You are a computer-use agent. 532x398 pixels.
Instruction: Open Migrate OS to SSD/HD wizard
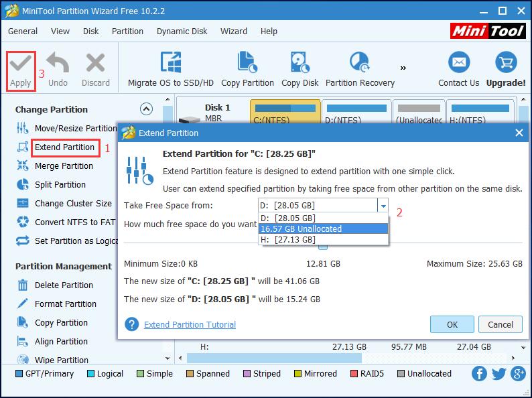pyautogui.click(x=171, y=69)
